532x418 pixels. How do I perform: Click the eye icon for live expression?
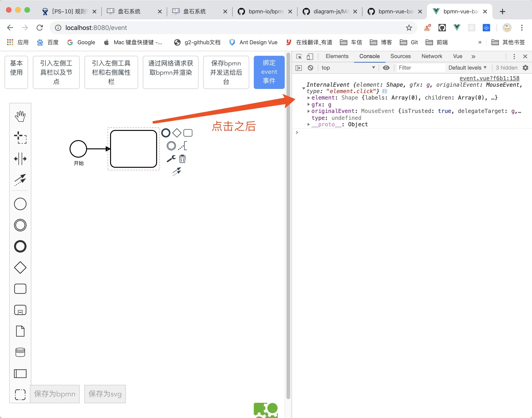[x=386, y=68]
